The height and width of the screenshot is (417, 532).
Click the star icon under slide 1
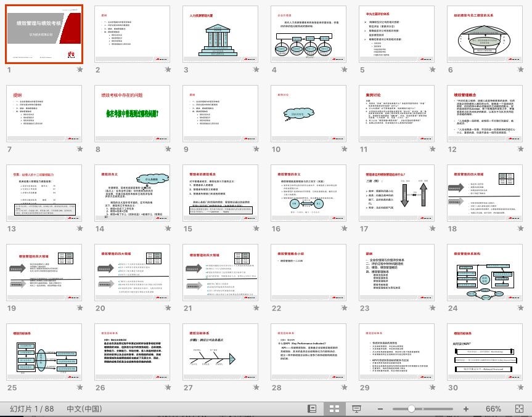click(x=80, y=71)
